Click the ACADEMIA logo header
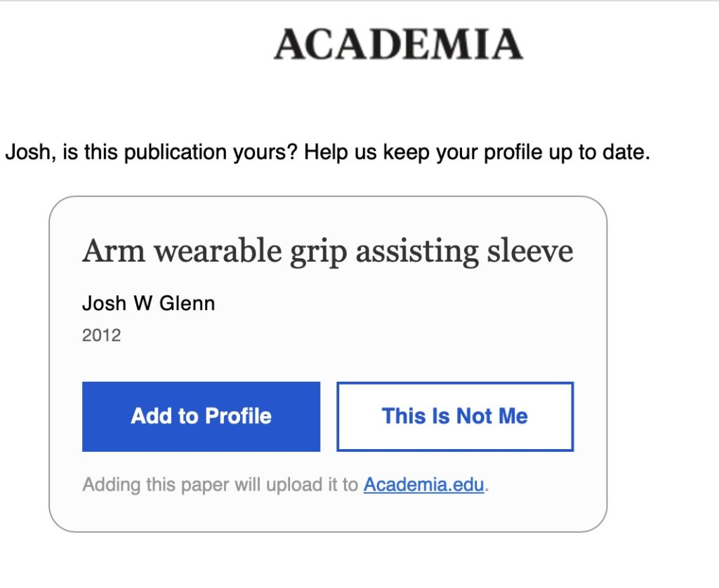Viewport: 719px width, 588px height. click(398, 44)
